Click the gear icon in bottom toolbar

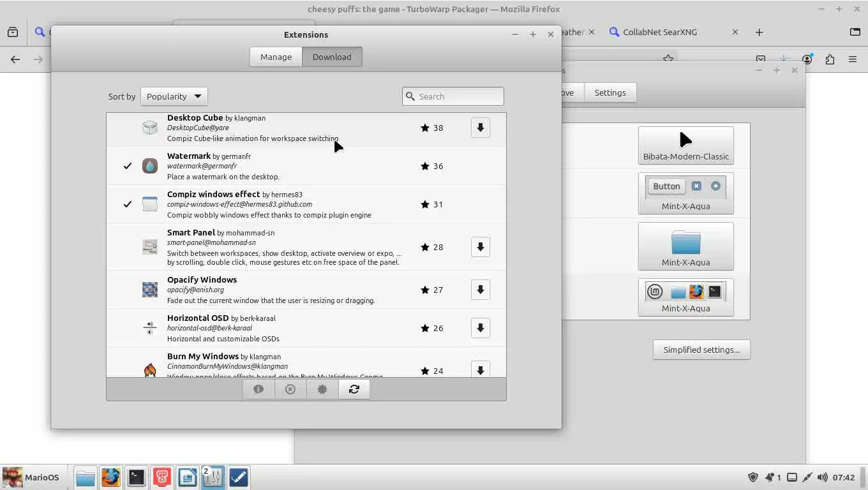click(x=322, y=389)
